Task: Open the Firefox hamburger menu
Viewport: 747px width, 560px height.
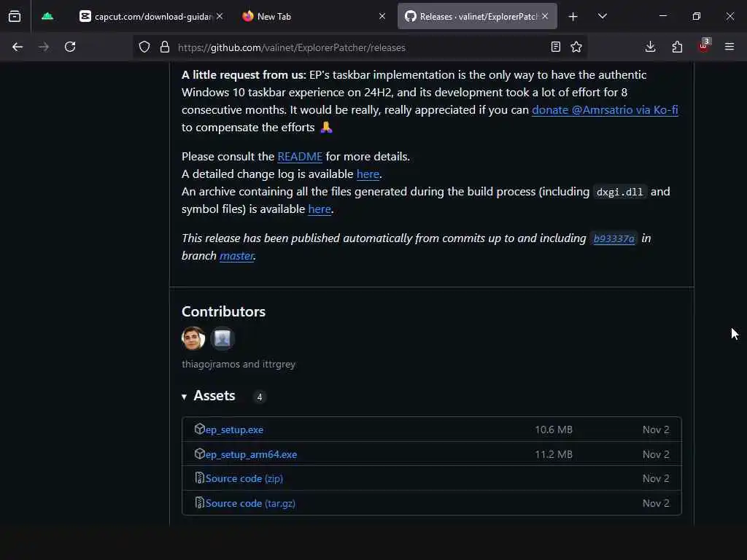Action: coord(729,47)
